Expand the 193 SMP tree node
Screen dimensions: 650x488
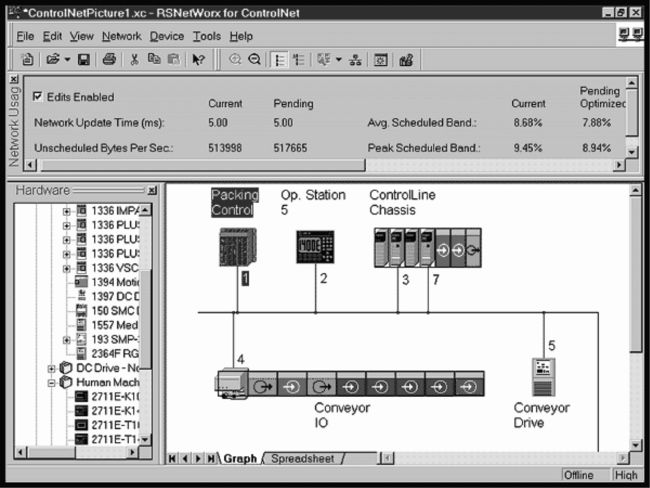pyautogui.click(x=66, y=340)
